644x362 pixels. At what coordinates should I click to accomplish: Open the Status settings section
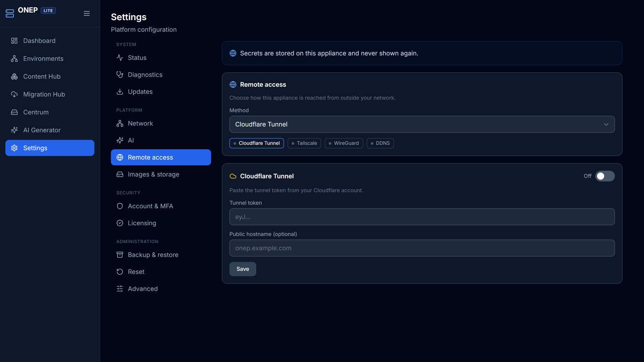161,58
